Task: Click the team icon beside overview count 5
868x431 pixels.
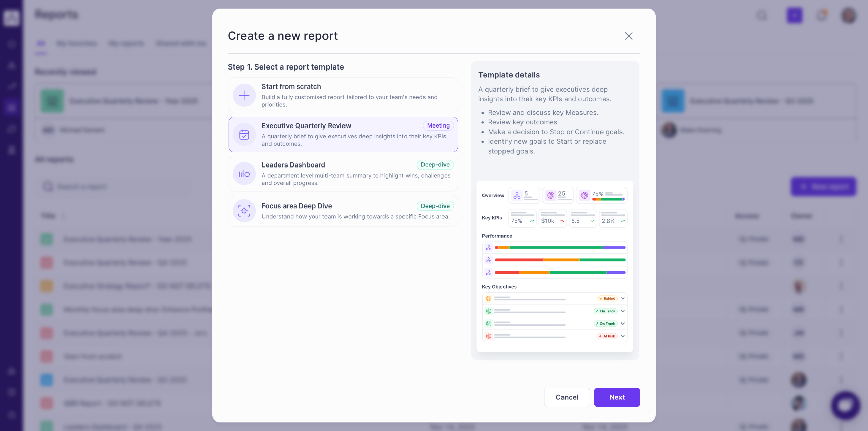Action: pos(517,195)
